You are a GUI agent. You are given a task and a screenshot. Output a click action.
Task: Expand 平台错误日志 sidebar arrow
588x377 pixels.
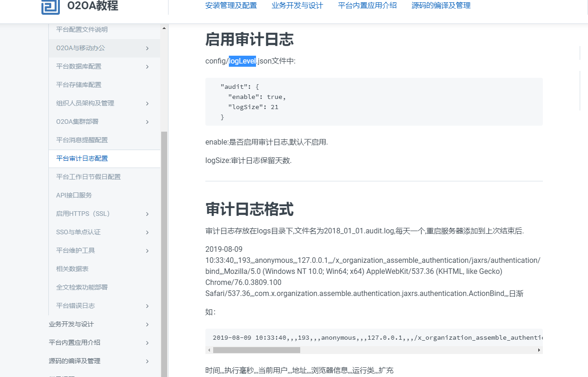(147, 306)
